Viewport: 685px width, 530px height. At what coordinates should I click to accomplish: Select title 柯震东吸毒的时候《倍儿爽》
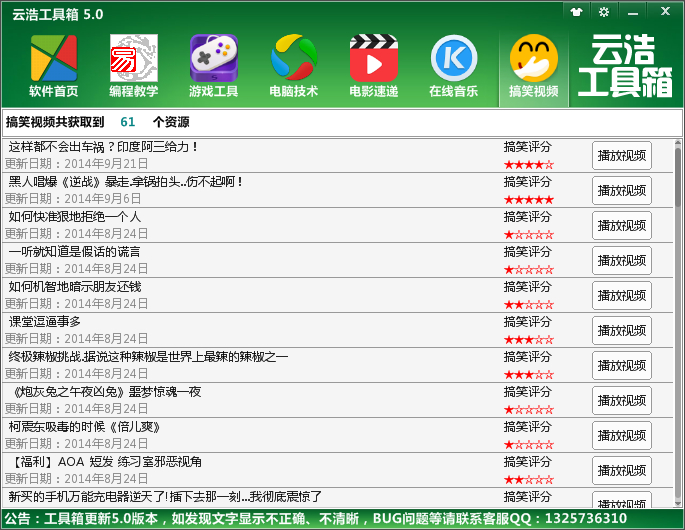(84, 426)
